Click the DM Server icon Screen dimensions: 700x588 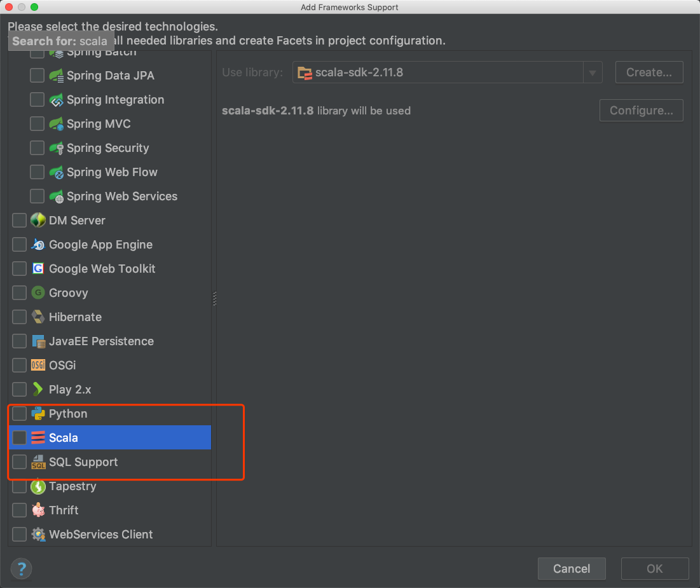tap(38, 220)
